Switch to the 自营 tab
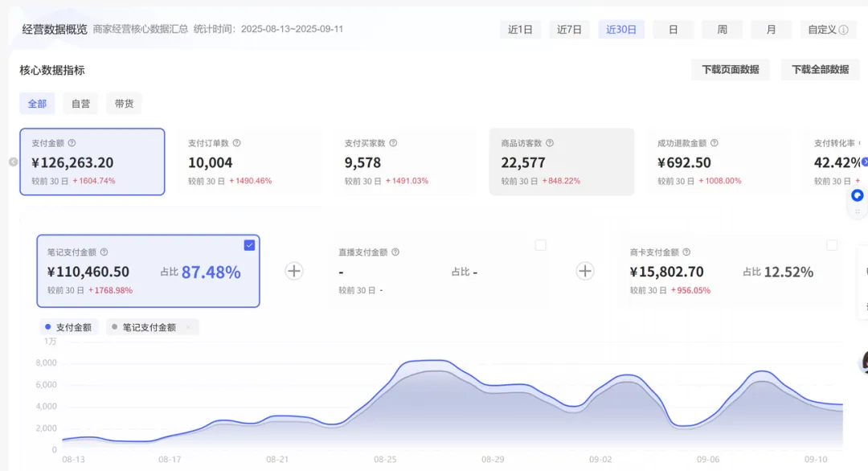This screenshot has width=868, height=471. pyautogui.click(x=80, y=104)
